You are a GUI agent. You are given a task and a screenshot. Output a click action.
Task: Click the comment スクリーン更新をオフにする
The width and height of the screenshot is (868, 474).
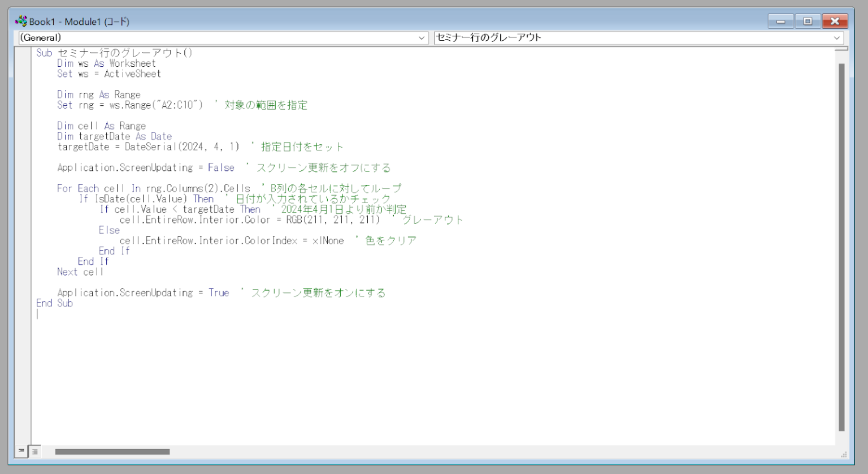pyautogui.click(x=322, y=167)
